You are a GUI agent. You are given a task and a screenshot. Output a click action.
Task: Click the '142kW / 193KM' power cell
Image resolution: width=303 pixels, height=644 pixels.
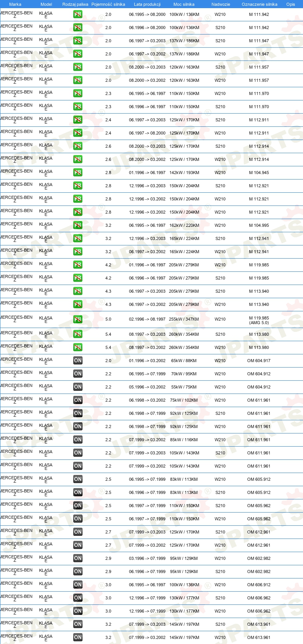184,173
